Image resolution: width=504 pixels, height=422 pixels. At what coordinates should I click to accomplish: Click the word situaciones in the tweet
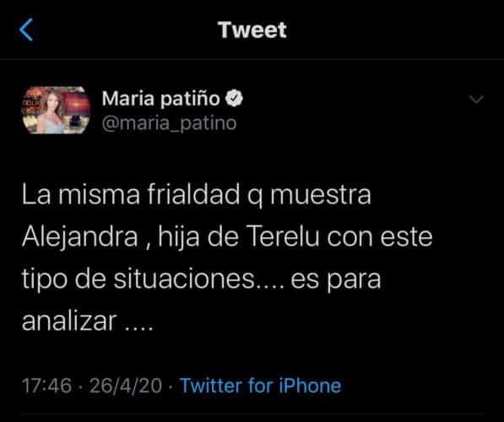(x=185, y=279)
